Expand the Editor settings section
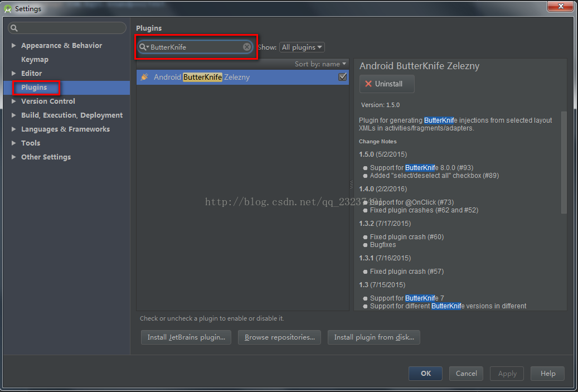Viewport: 578px width, 392px height. (x=13, y=73)
